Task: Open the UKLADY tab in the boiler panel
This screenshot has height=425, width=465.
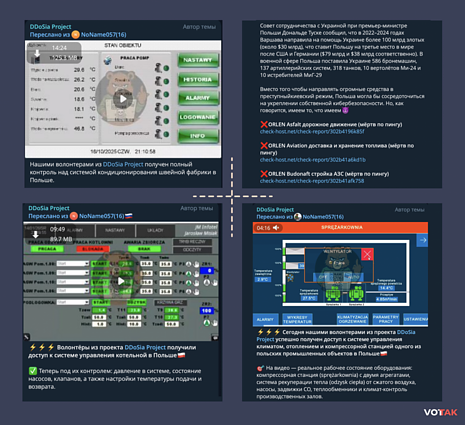Action: 155,230
